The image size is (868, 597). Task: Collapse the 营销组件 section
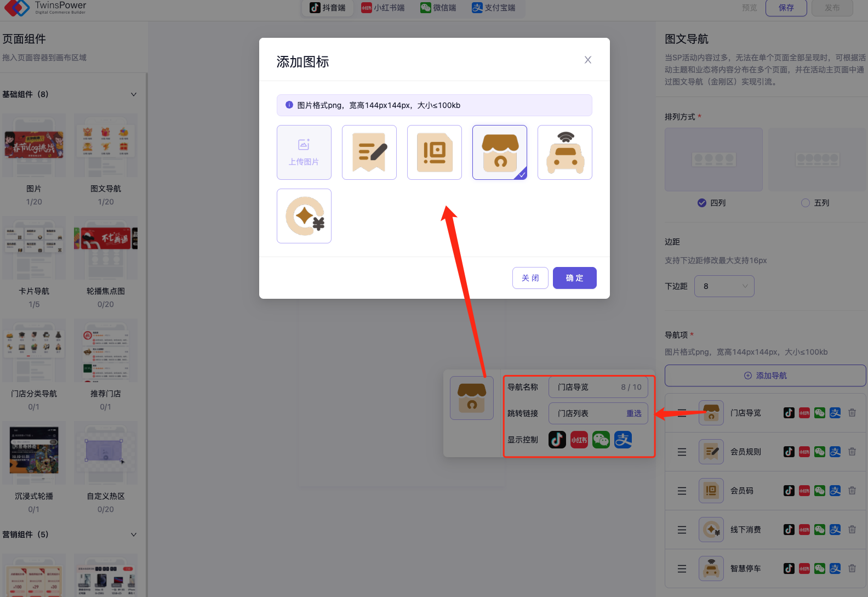(x=134, y=535)
